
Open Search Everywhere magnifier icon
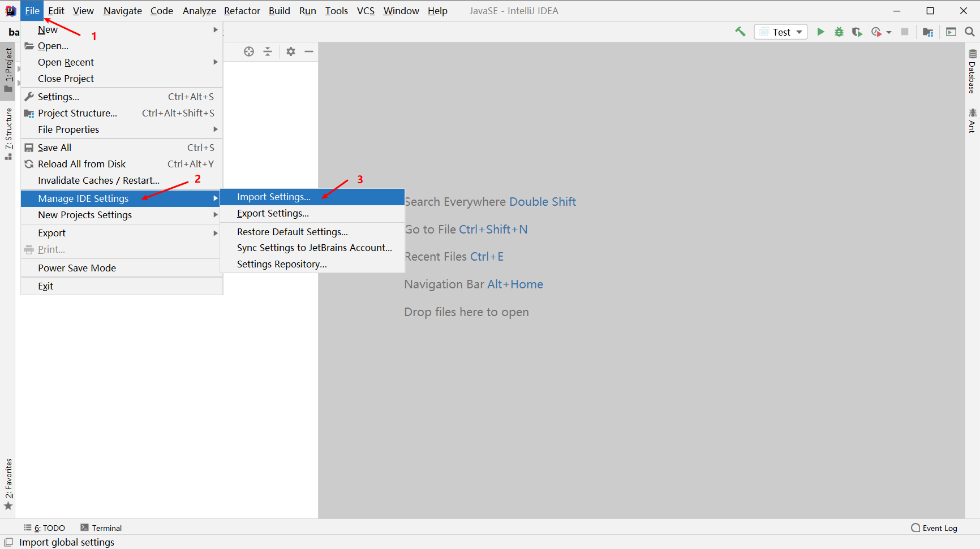tap(970, 32)
